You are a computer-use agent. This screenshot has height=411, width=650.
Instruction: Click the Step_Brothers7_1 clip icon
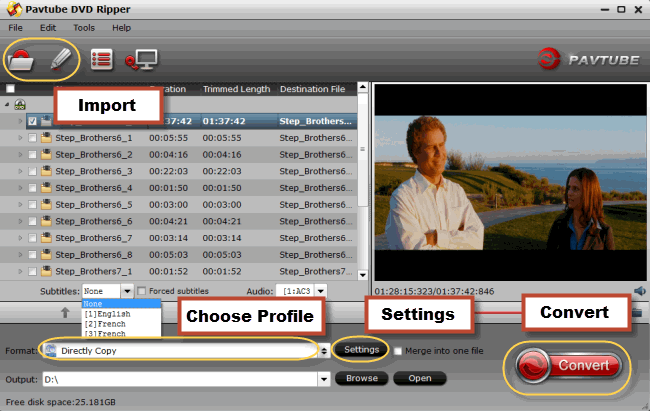pyautogui.click(x=46, y=271)
